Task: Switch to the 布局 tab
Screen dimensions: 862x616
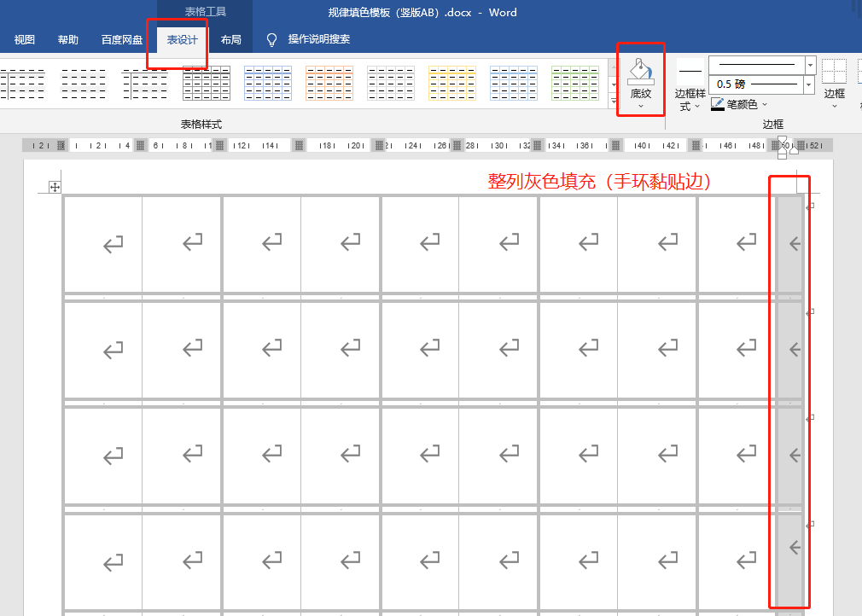Action: pos(231,39)
